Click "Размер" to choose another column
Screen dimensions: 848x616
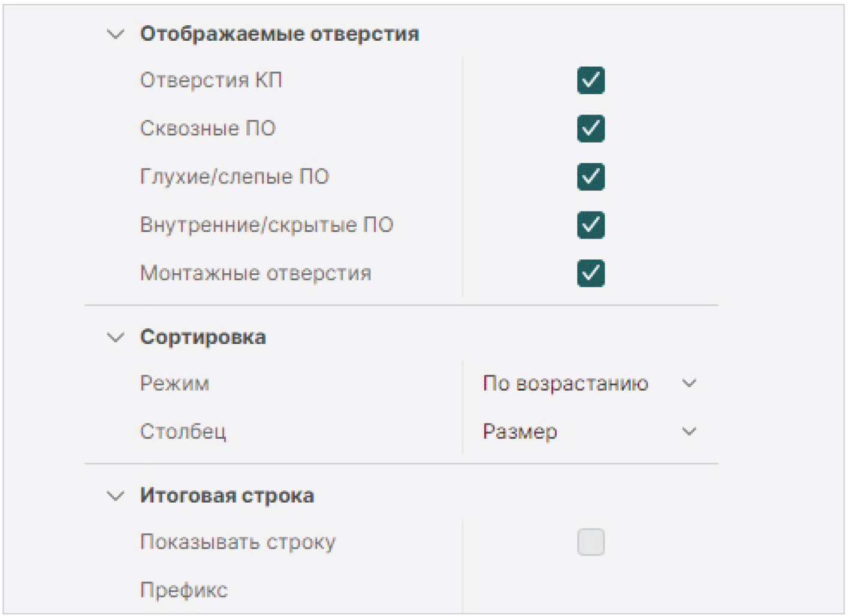click(x=519, y=431)
